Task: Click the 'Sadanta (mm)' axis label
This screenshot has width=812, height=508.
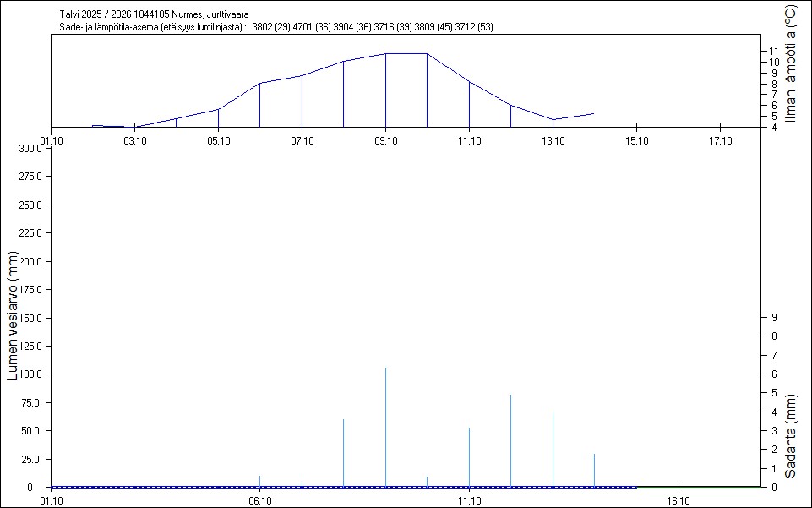Action: tap(790, 436)
